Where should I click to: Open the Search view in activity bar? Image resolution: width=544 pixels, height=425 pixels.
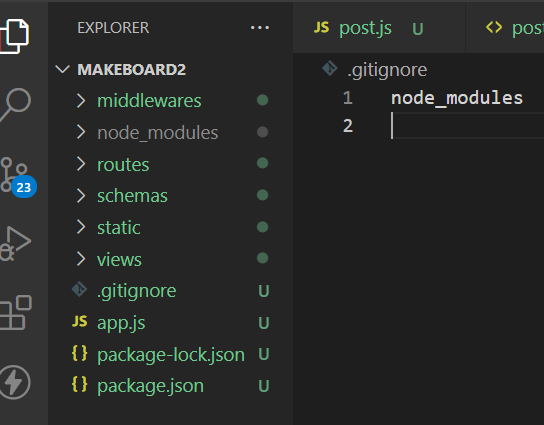[x=15, y=104]
